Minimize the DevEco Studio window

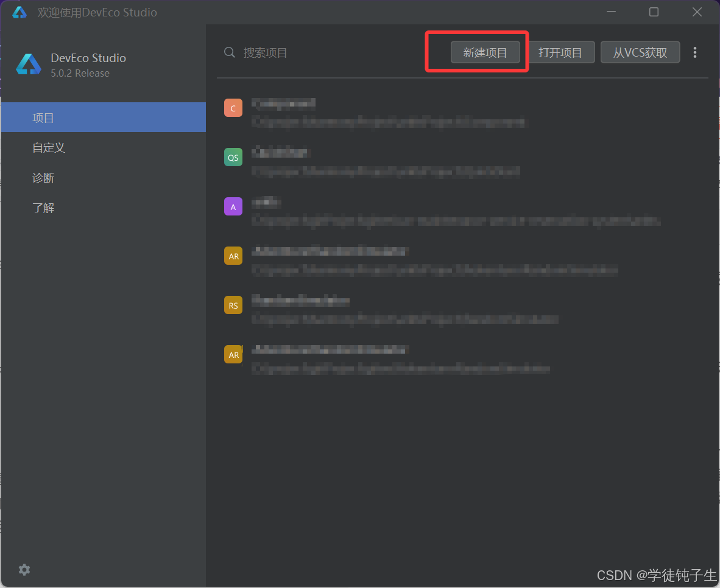611,12
